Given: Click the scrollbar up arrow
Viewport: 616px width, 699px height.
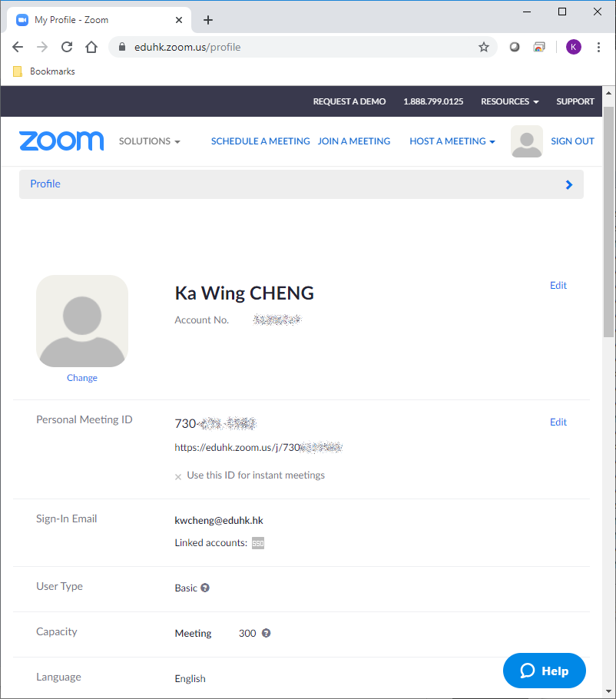Looking at the screenshot, I should click(x=608, y=93).
